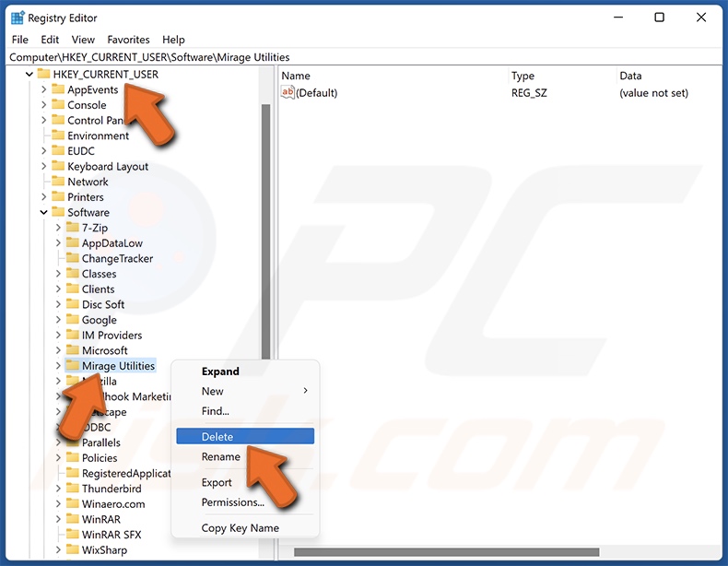Choose Copy Key Name
The image size is (728, 566).
(245, 528)
